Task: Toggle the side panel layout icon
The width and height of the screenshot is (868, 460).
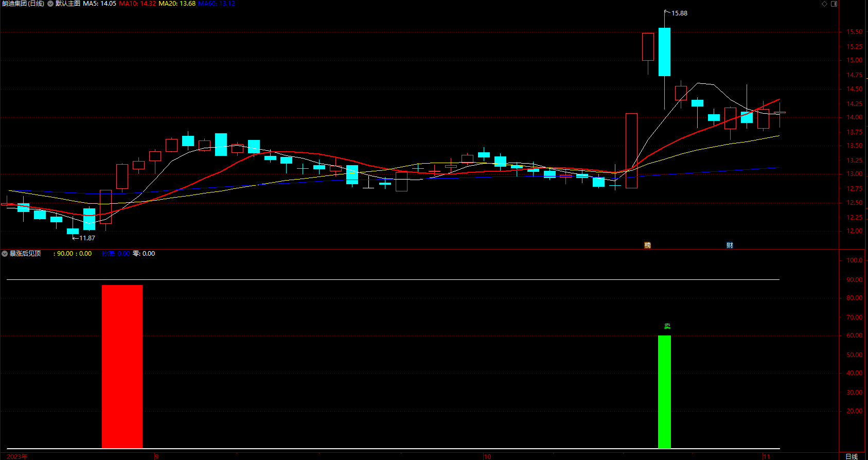Action: point(834,4)
